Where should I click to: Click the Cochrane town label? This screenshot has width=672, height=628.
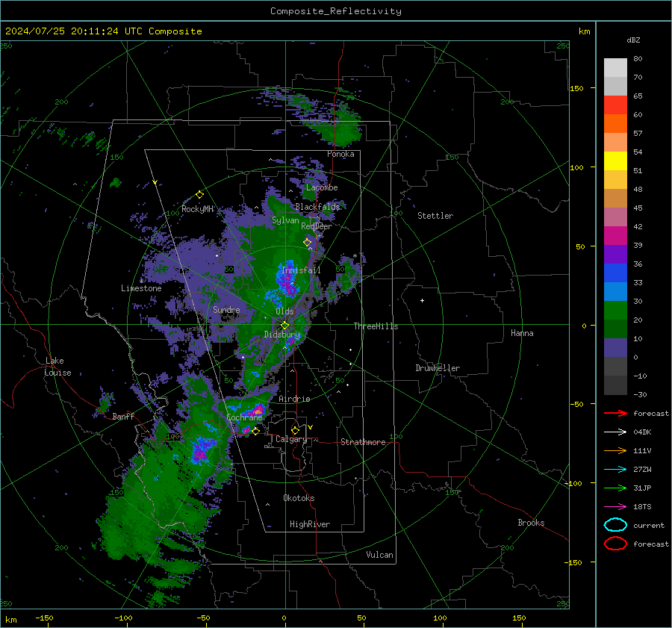coord(244,417)
